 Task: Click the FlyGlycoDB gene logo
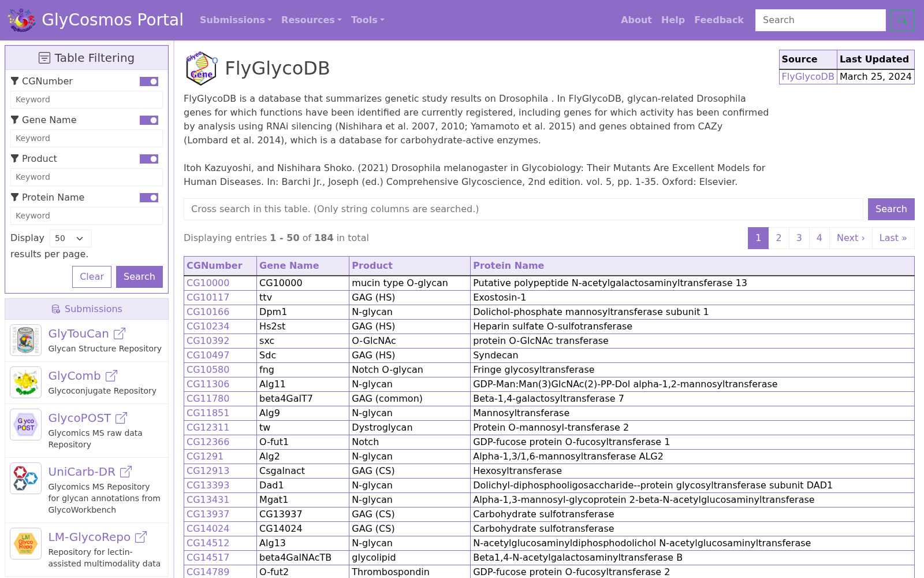(202, 68)
